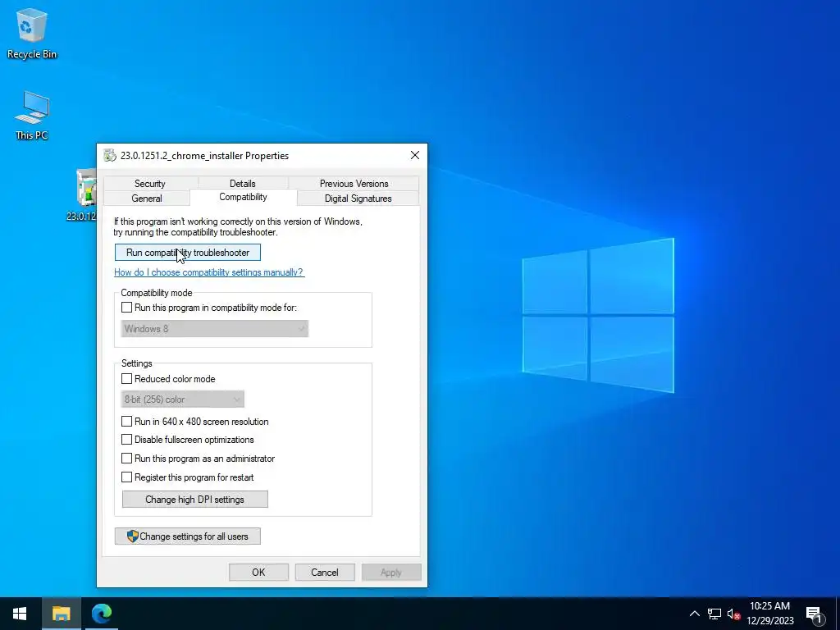Open the Windows 8 compatibility mode dropdown
Viewport: 840px width, 630px height.
[x=215, y=329]
